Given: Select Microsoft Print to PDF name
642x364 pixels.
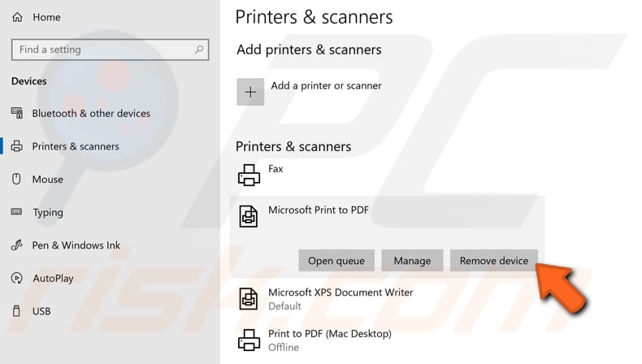Looking at the screenshot, I should (319, 210).
